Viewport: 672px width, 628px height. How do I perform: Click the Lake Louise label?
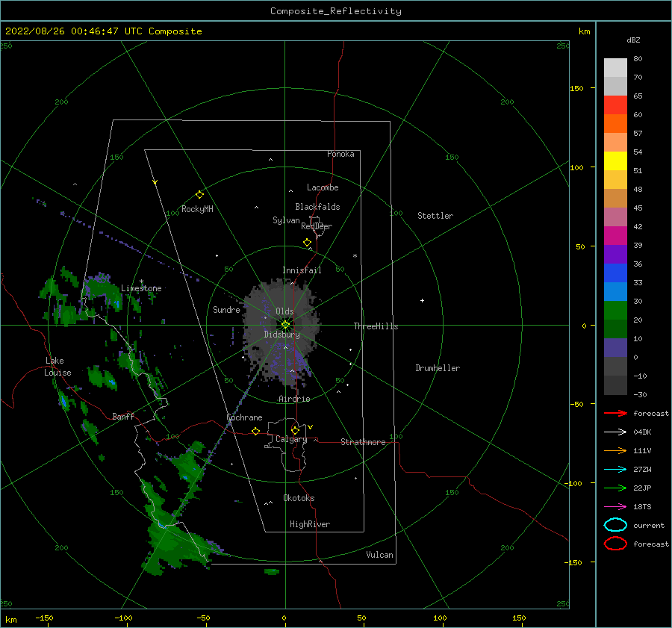coord(57,367)
